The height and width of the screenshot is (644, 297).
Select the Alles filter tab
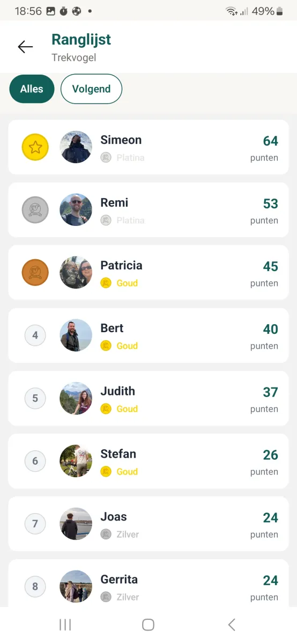click(x=32, y=89)
